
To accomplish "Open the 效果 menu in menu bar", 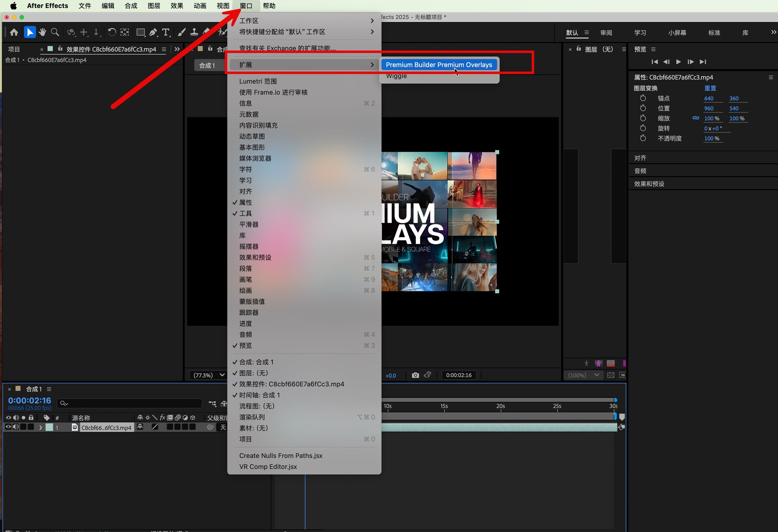I will [x=177, y=6].
